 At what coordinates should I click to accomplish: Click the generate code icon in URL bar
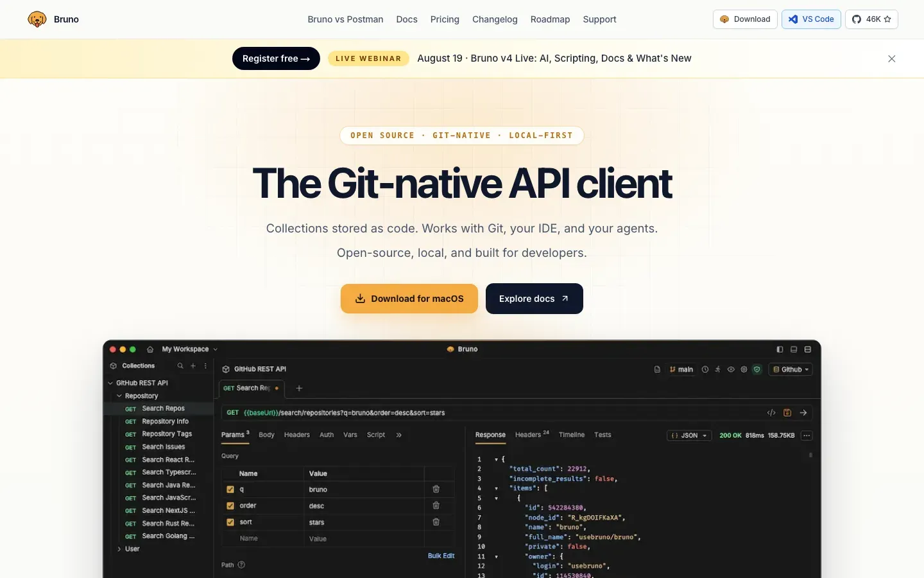(771, 413)
